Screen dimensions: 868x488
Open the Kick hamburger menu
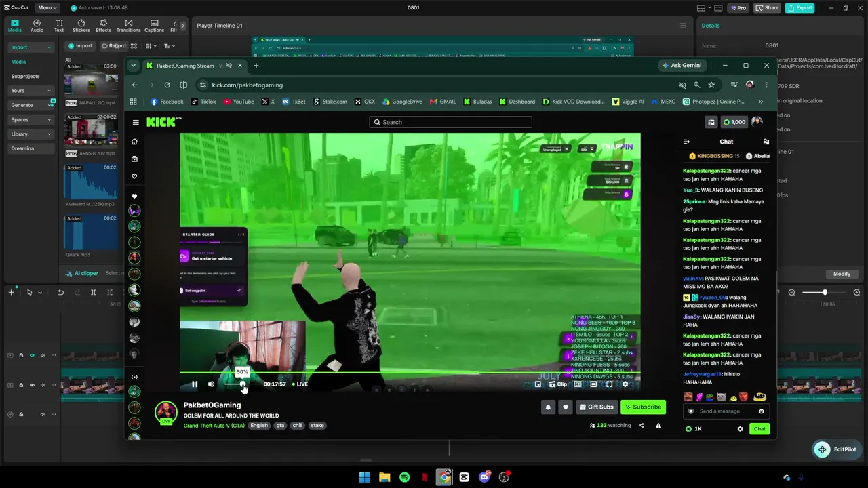click(x=136, y=122)
